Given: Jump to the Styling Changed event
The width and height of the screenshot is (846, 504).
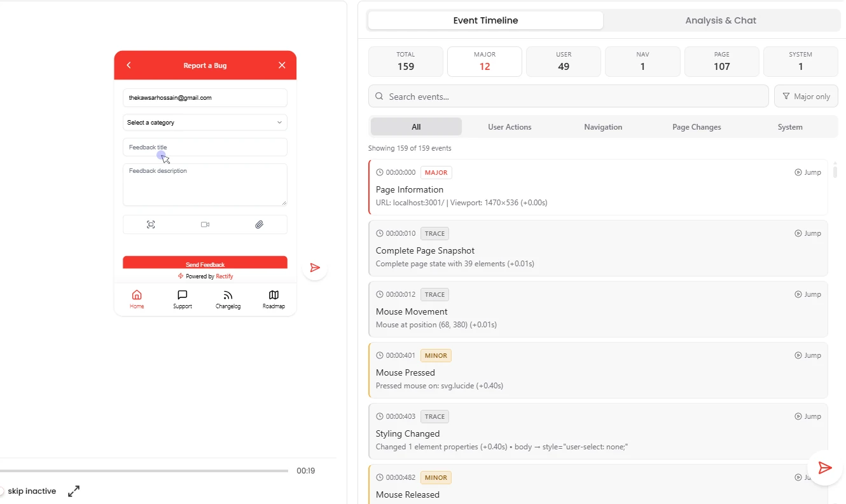Looking at the screenshot, I should coord(808,416).
